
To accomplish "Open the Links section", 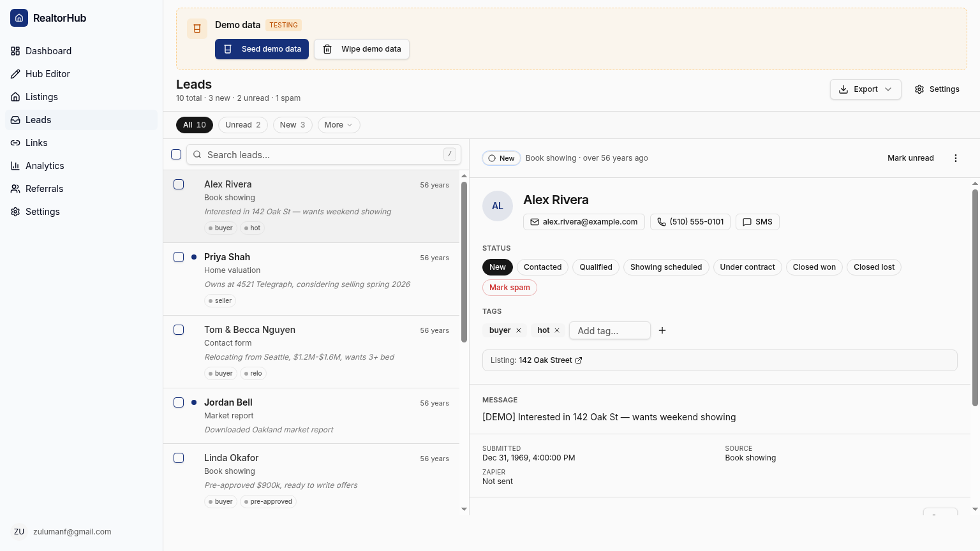I will click(x=82, y=143).
